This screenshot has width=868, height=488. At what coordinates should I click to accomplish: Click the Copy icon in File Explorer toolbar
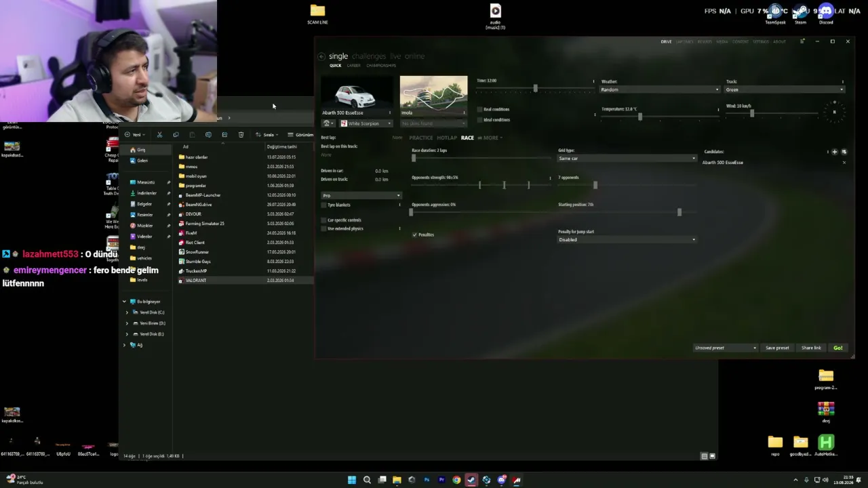coord(176,135)
